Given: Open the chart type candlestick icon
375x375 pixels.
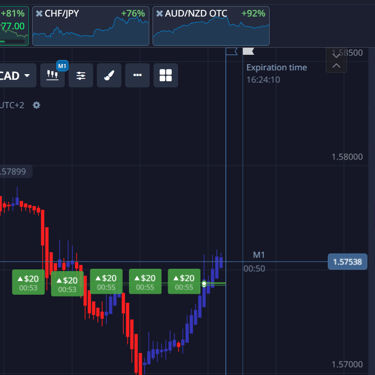Looking at the screenshot, I should [x=52, y=75].
